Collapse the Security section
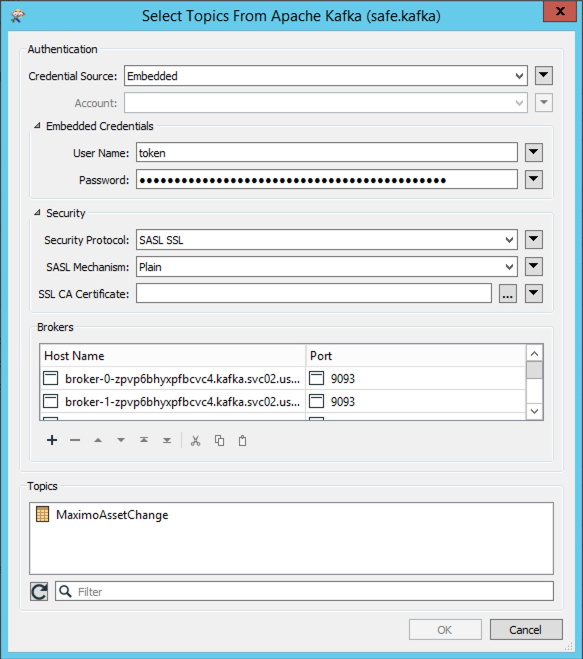The width and height of the screenshot is (583, 659). 37,213
